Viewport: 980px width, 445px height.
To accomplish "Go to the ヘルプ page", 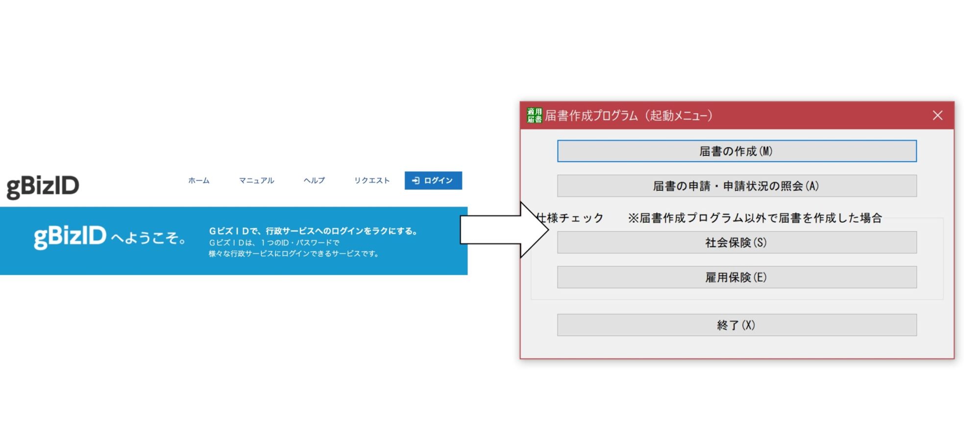I will point(314,180).
